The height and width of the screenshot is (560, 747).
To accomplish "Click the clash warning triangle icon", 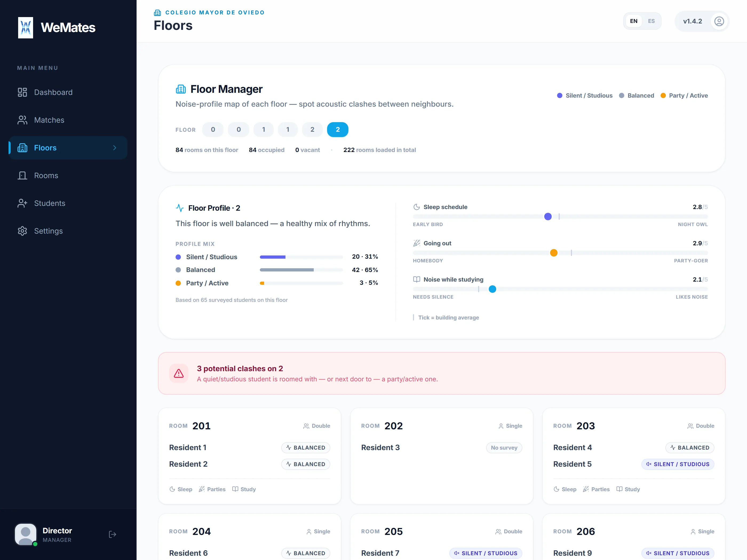I will click(179, 373).
